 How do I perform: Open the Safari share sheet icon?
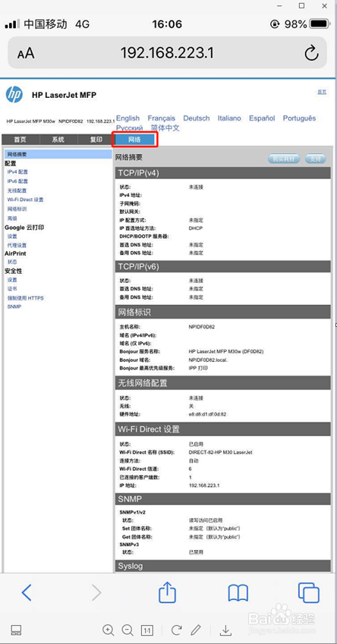(x=167, y=592)
